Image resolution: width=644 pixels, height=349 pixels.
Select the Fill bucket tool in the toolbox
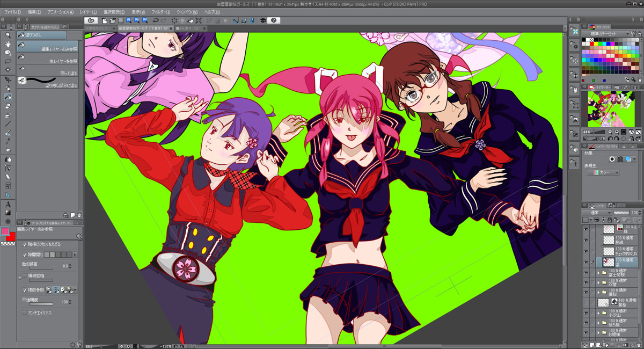8,97
